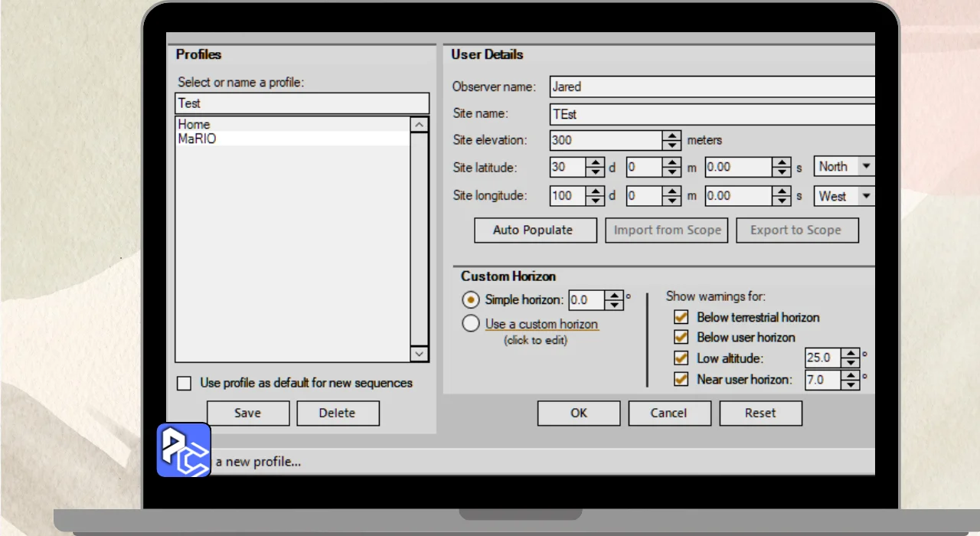980x536 pixels.
Task: Open the West longitude direction dropdown
Action: click(866, 196)
